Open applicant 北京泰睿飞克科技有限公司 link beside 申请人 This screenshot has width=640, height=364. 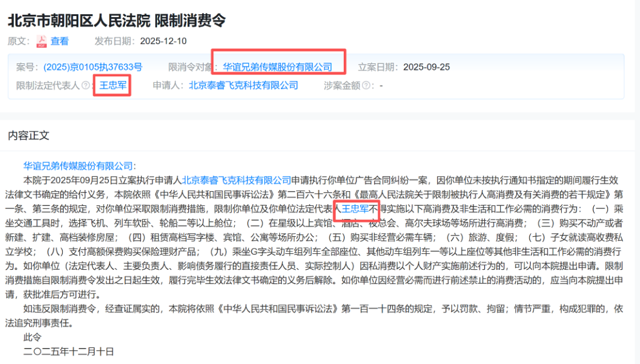[244, 85]
